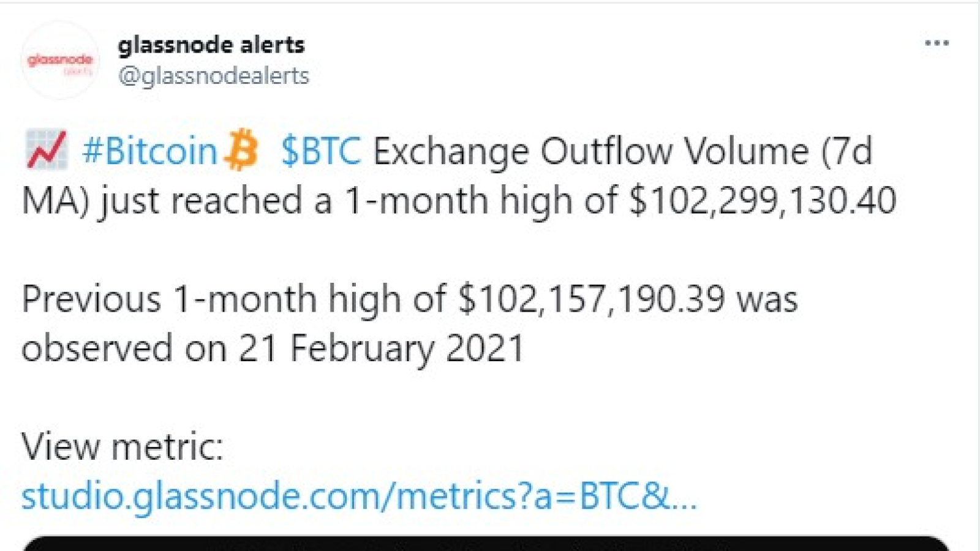Click the glassnode alerts display name

coord(211,45)
